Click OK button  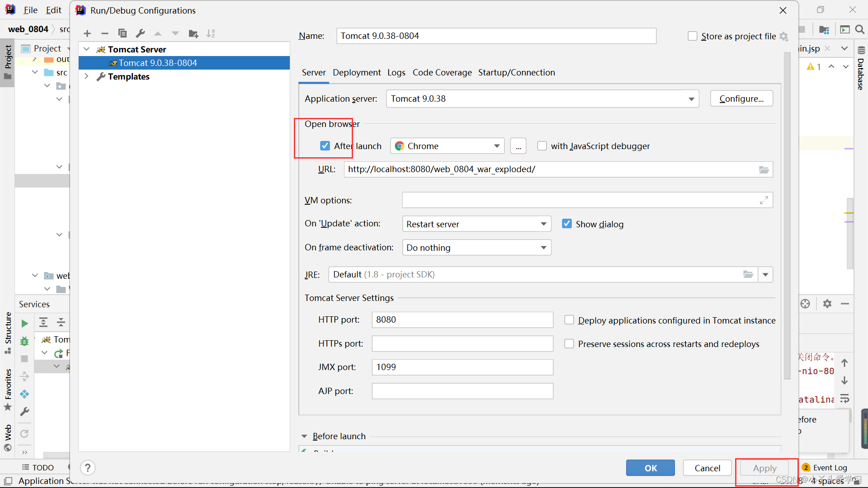[x=651, y=468]
